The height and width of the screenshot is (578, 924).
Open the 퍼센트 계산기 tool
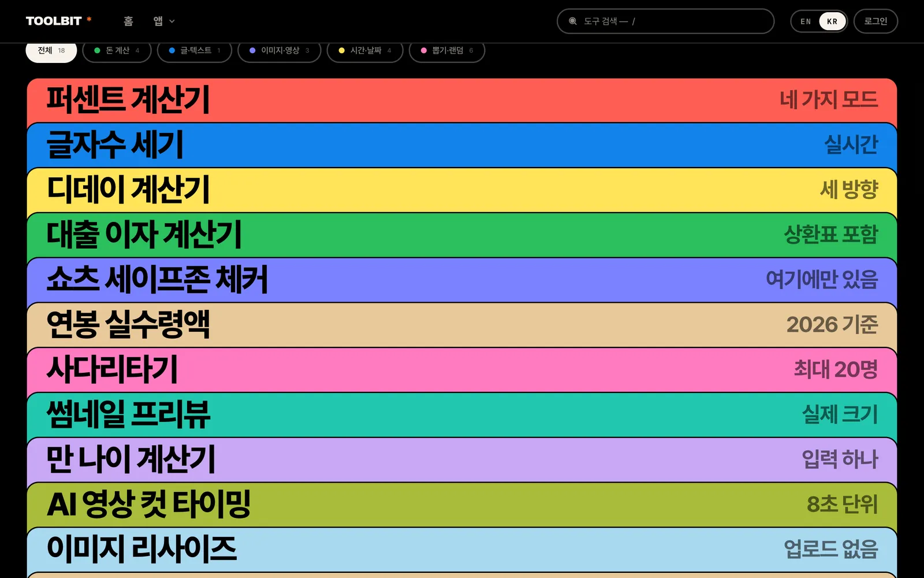click(x=462, y=100)
